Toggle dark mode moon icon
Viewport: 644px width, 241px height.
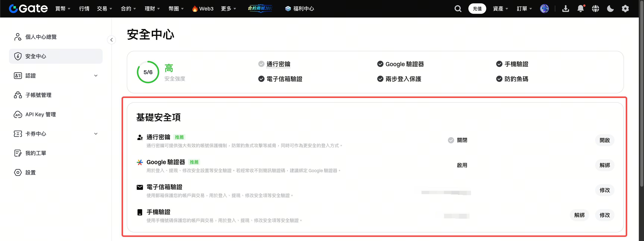(610, 9)
